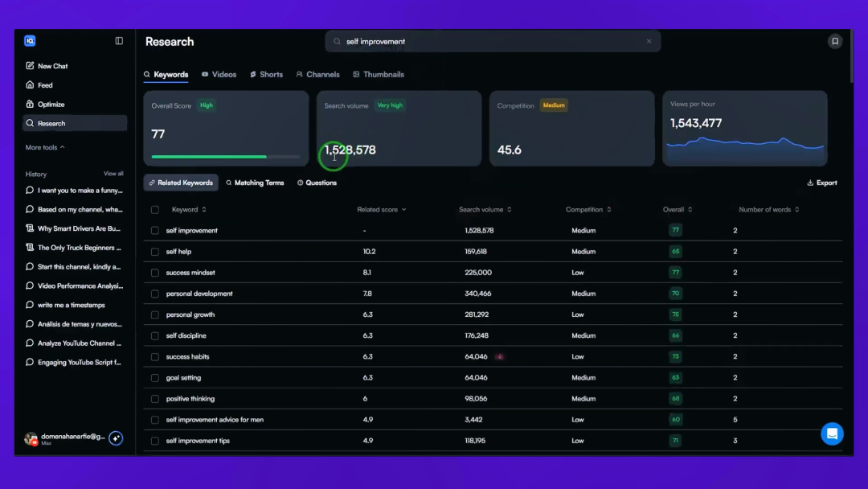The image size is (868, 489).
Task: Click View all history link
Action: pos(113,174)
